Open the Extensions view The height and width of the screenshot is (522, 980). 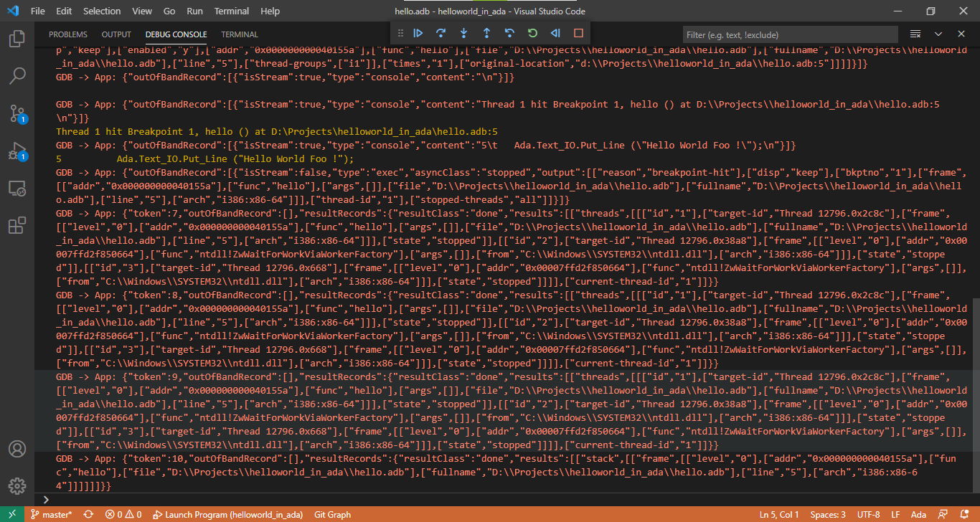click(x=17, y=224)
